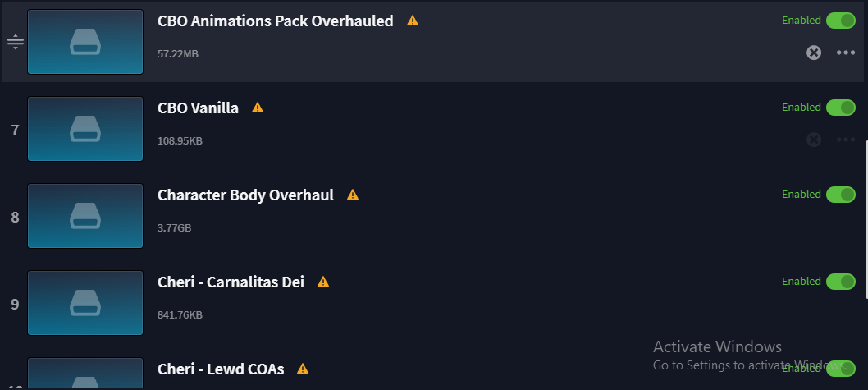
Task: Click warning icon beside Character Body Overhaul
Action: pyautogui.click(x=353, y=195)
